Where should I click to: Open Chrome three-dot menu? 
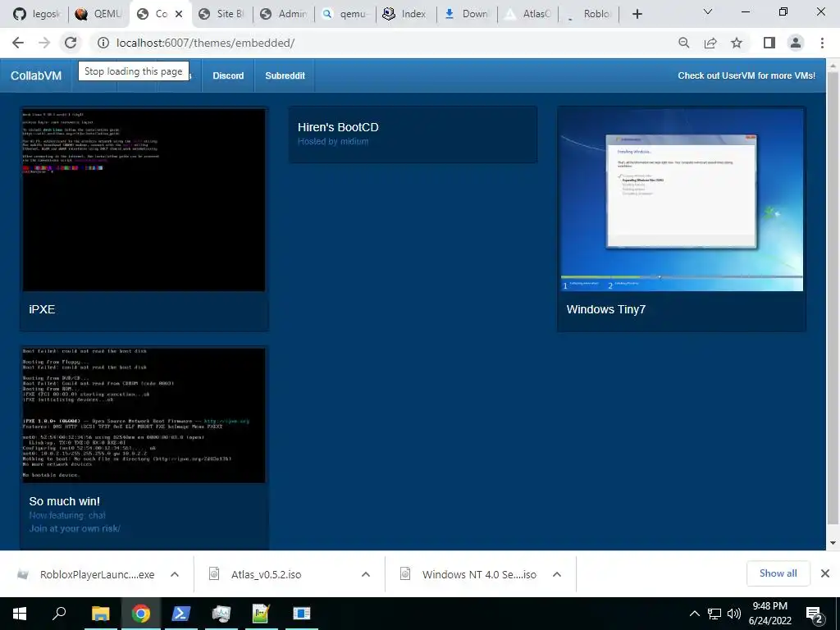tap(822, 43)
